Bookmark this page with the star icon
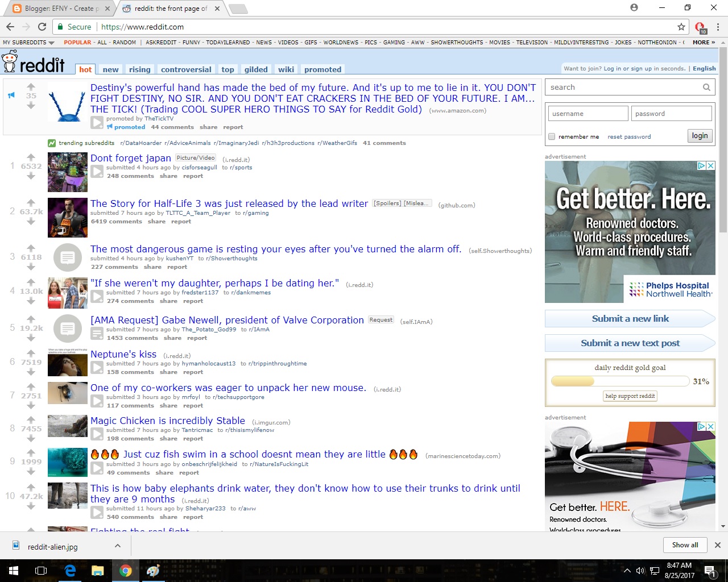This screenshot has height=582, width=728. 681,27
